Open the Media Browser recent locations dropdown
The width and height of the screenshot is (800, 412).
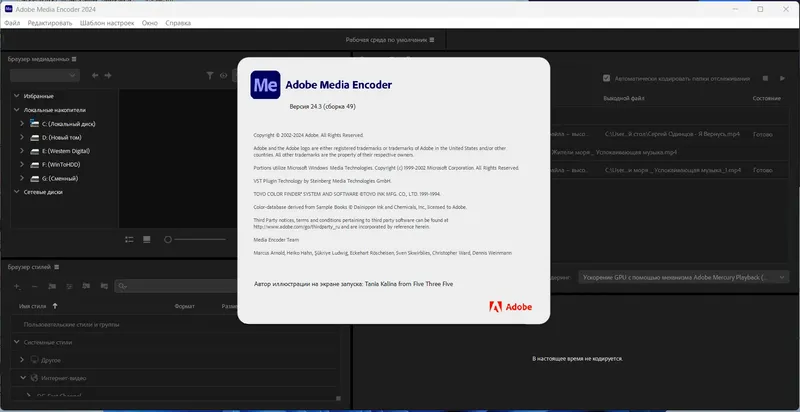click(x=45, y=75)
